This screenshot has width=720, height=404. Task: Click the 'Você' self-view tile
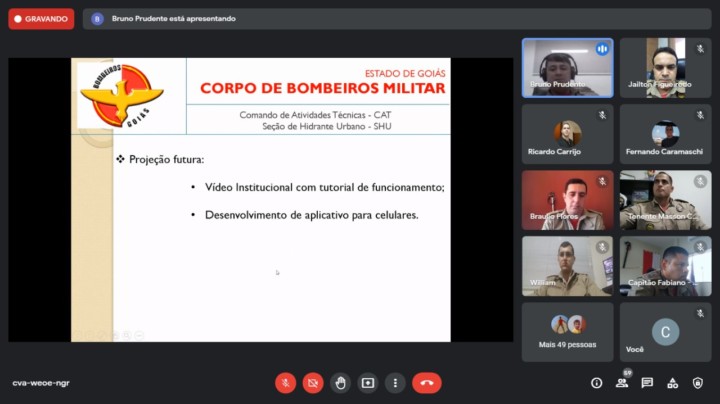tap(665, 332)
